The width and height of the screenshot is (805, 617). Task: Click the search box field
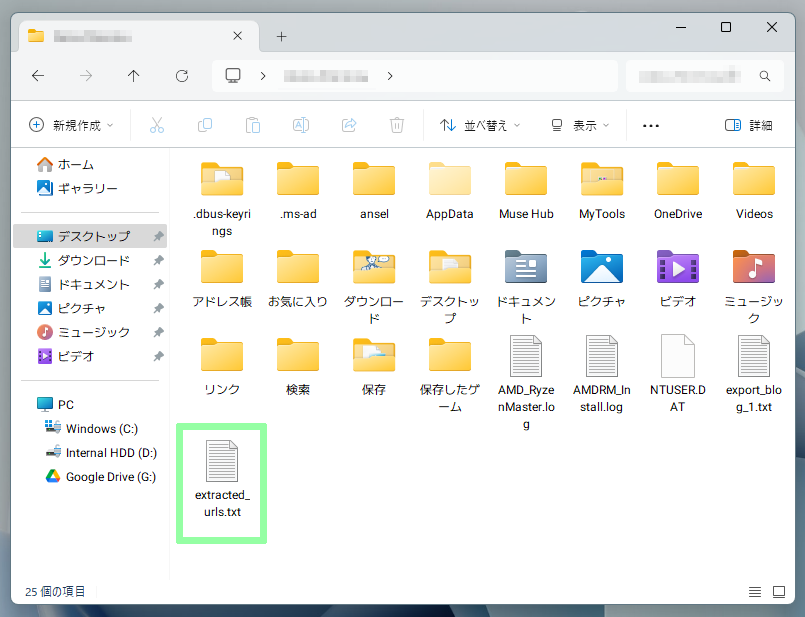[x=690, y=76]
